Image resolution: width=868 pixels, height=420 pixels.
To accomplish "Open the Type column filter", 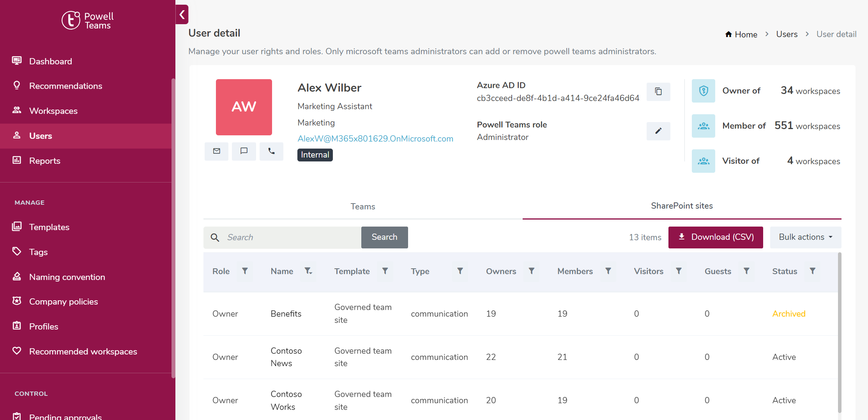I will (460, 271).
